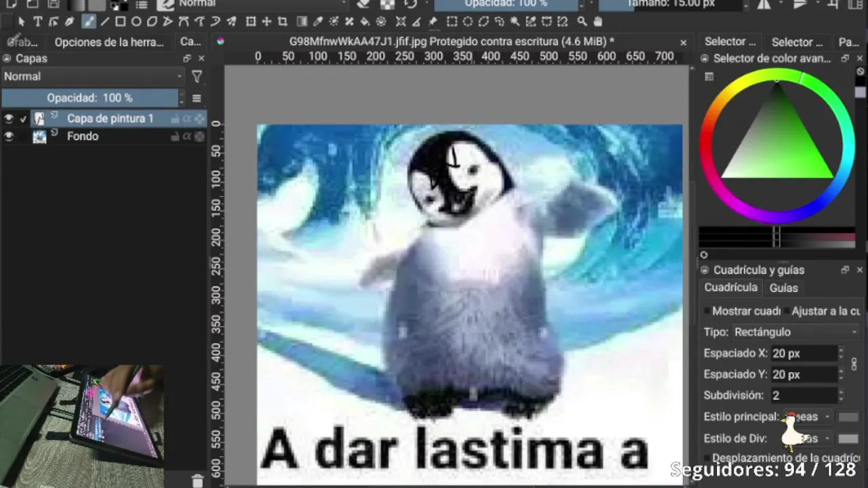Screen dimensions: 868x488
Task: Toggle lock on Capa de pintura 1
Action: pyautogui.click(x=175, y=119)
